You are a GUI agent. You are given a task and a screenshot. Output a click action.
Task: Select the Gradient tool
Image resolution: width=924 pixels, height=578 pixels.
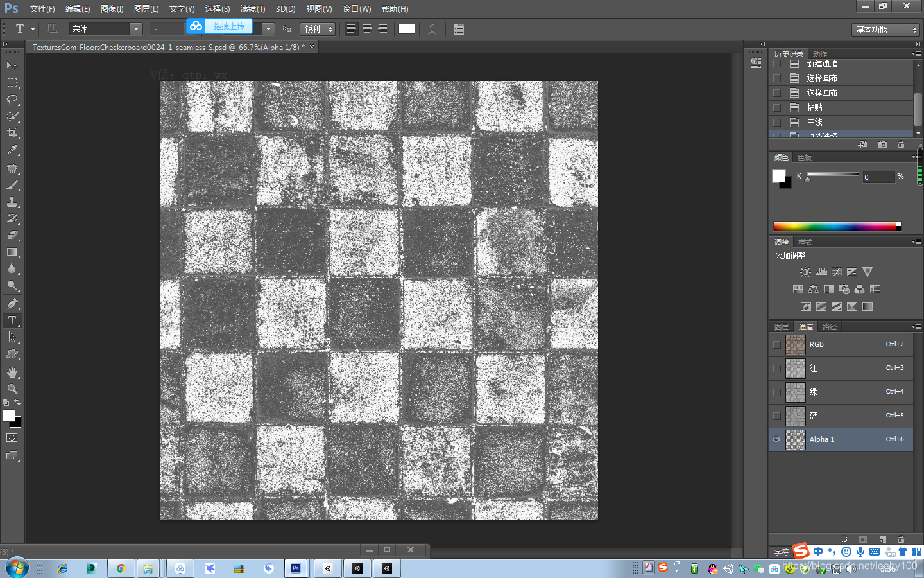pos(12,252)
